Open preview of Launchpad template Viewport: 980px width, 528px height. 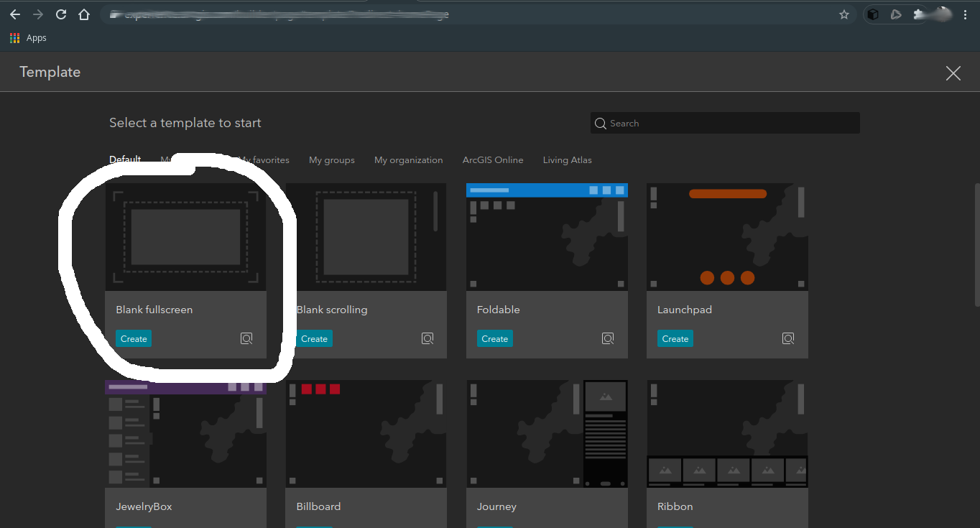click(788, 338)
